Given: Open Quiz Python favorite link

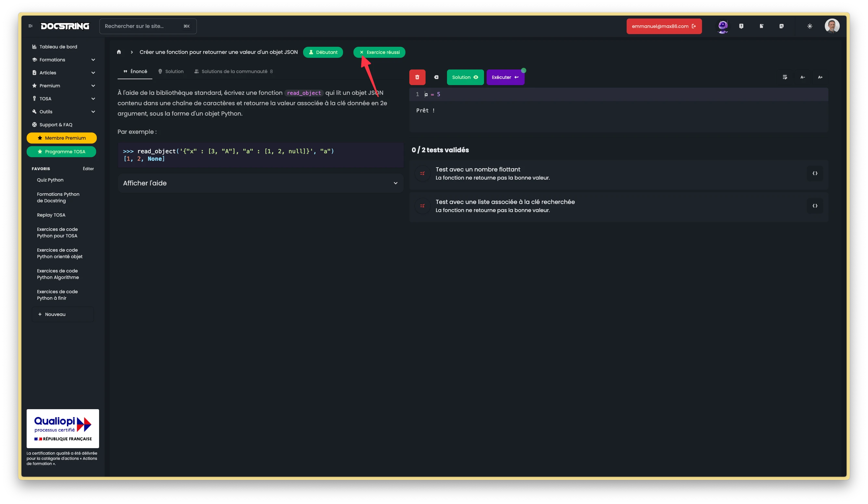Looking at the screenshot, I should pyautogui.click(x=50, y=180).
